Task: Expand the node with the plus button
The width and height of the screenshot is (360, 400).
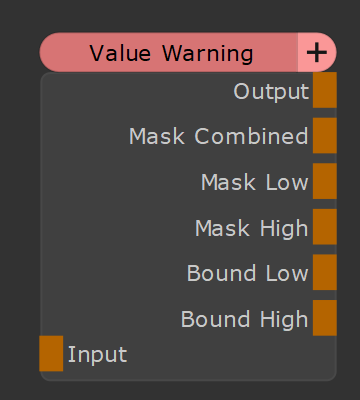Action: point(317,52)
